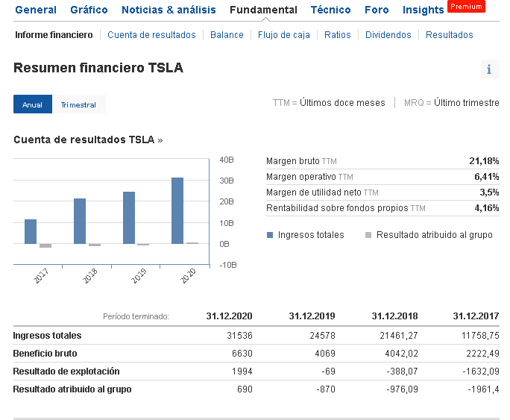The width and height of the screenshot is (510, 420).
Task: Open the Gráfico tab
Action: click(89, 10)
